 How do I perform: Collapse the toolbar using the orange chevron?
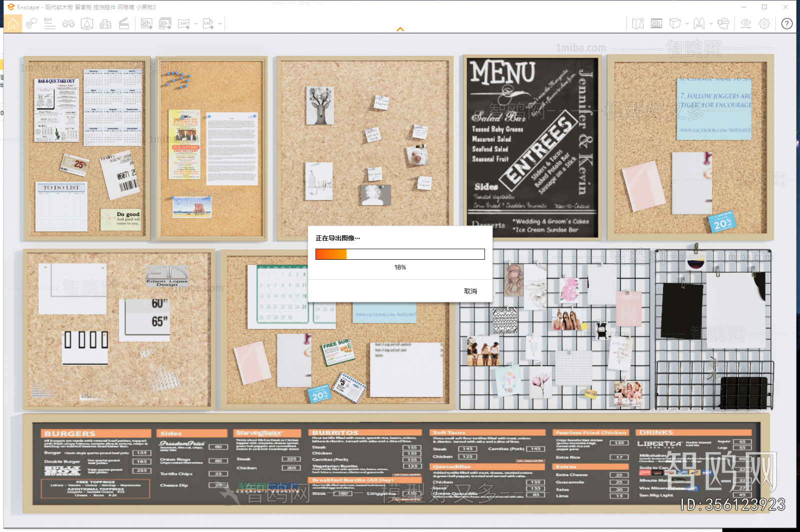point(400,29)
